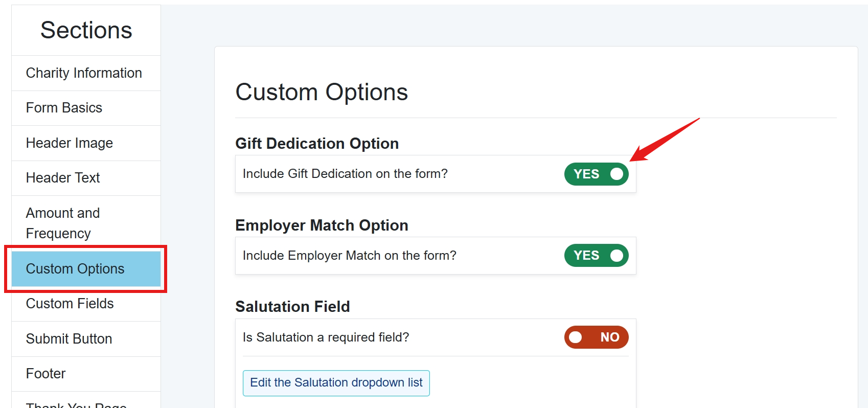The width and height of the screenshot is (868, 408).
Task: Go to Submit Button section
Action: click(68, 339)
